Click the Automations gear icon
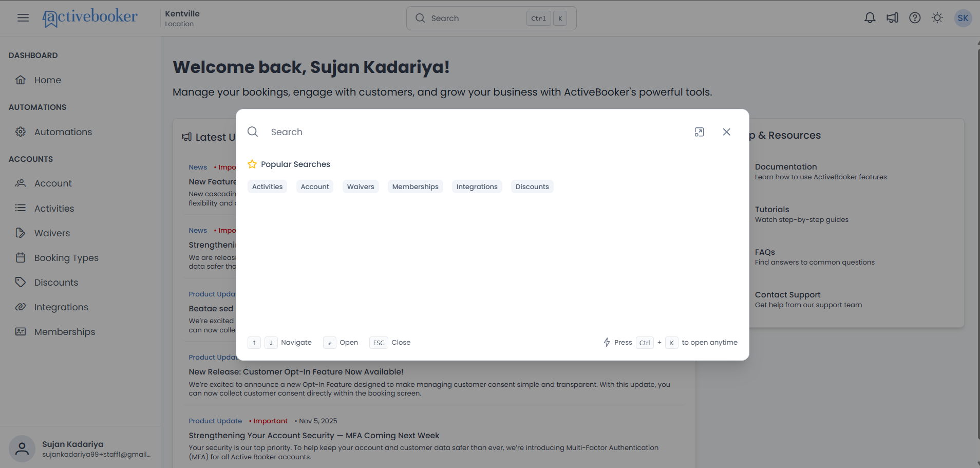 [x=21, y=132]
